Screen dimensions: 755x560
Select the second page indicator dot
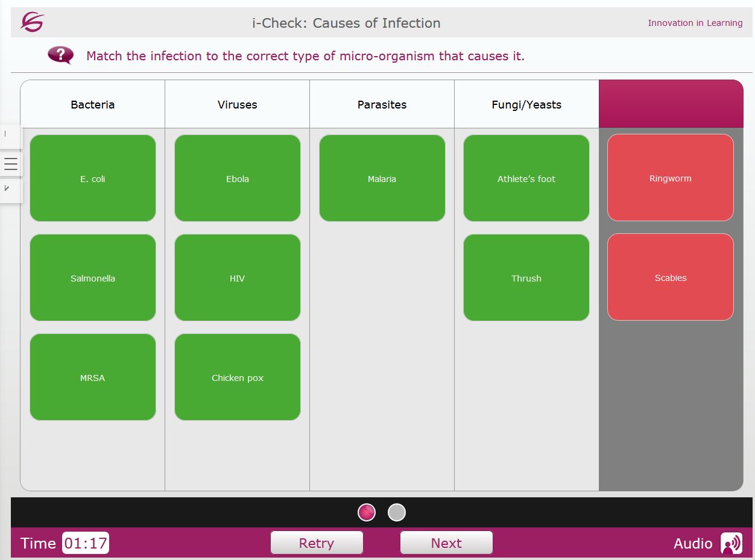pos(396,512)
